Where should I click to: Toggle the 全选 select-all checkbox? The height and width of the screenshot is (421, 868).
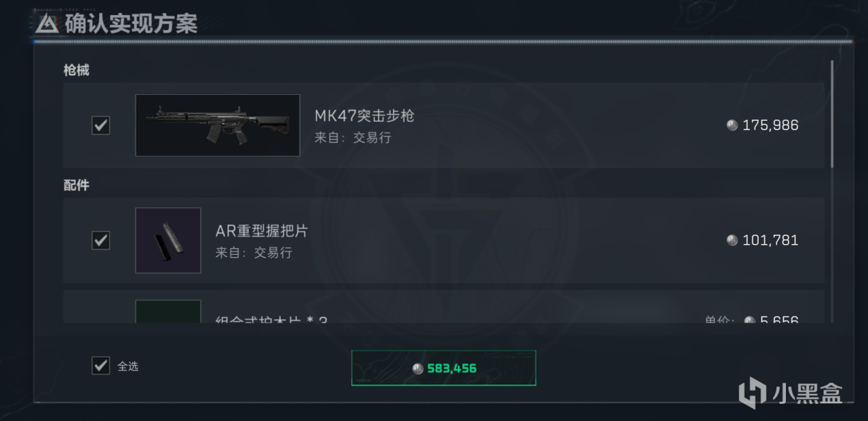pyautogui.click(x=101, y=366)
